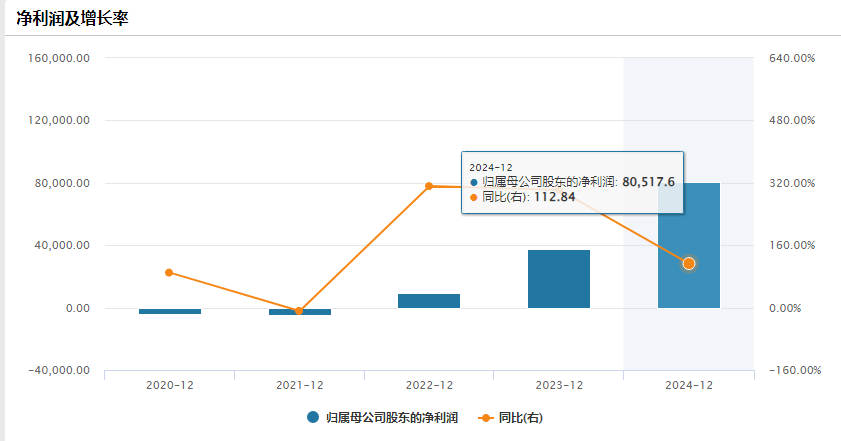Click the orange line point at 2021-12

point(299,311)
